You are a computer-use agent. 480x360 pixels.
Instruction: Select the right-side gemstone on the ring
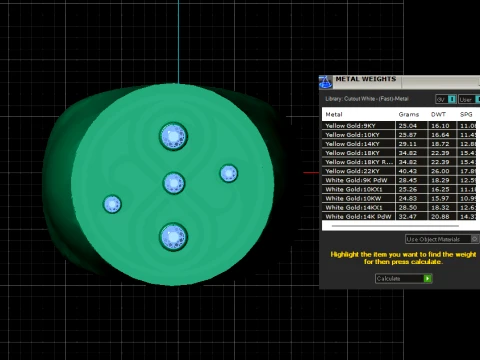(229, 173)
